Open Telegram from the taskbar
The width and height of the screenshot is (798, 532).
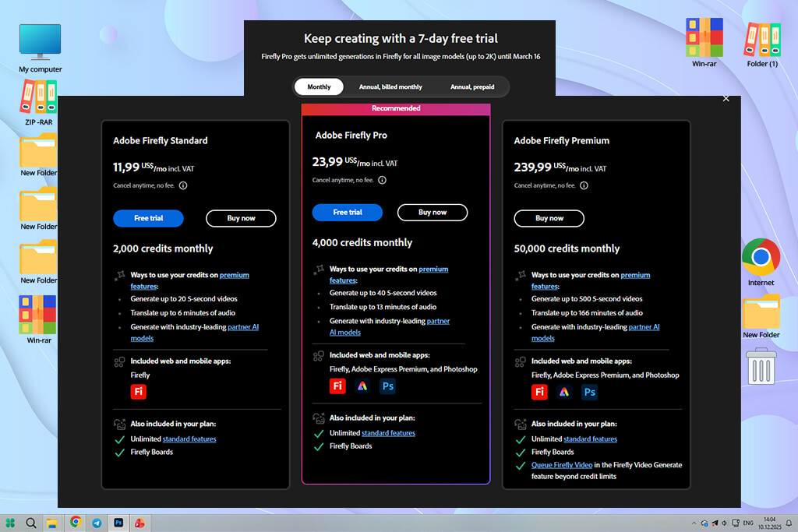pyautogui.click(x=97, y=523)
